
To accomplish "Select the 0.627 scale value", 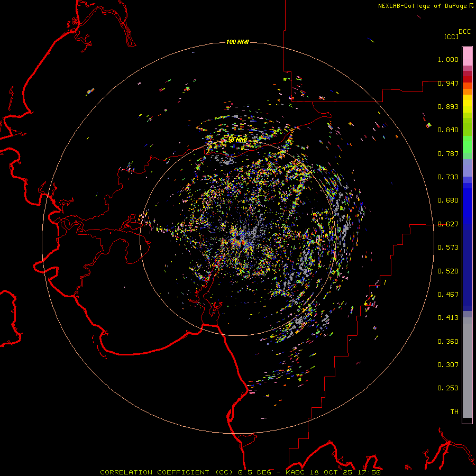I will [448, 224].
